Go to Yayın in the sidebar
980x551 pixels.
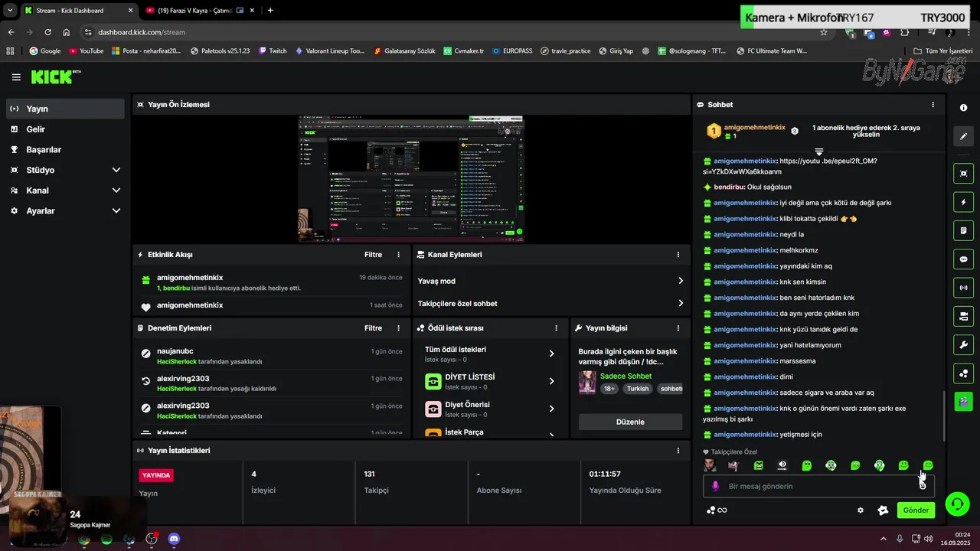tap(65, 109)
